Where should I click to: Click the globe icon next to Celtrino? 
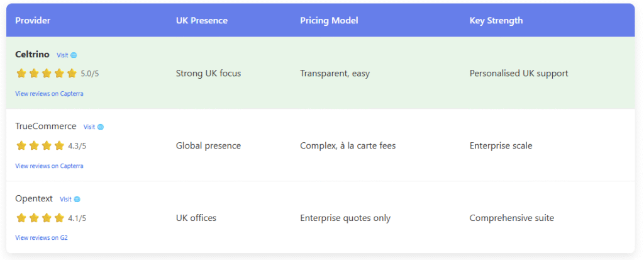point(74,55)
